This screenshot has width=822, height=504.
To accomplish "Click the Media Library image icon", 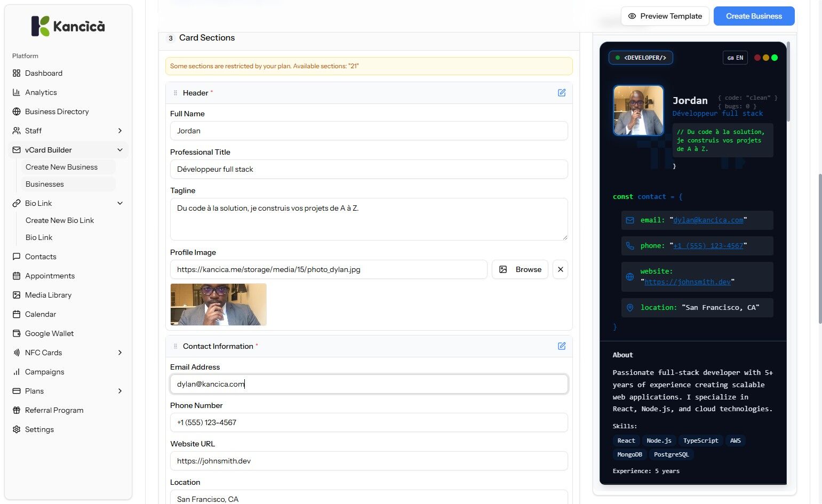I will [17, 295].
